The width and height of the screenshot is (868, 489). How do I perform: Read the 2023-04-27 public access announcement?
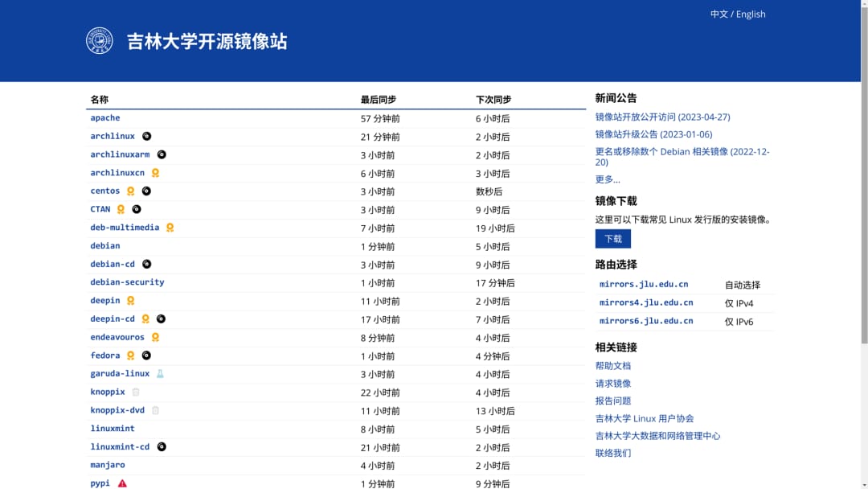click(662, 117)
